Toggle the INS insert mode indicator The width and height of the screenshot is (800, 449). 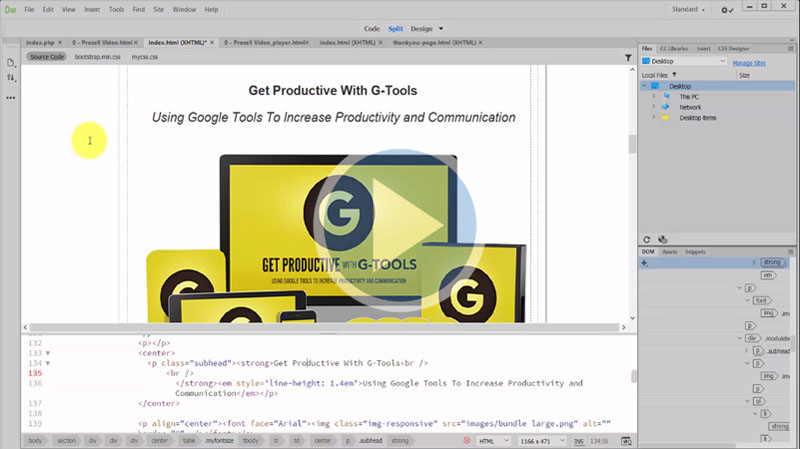tap(579, 440)
